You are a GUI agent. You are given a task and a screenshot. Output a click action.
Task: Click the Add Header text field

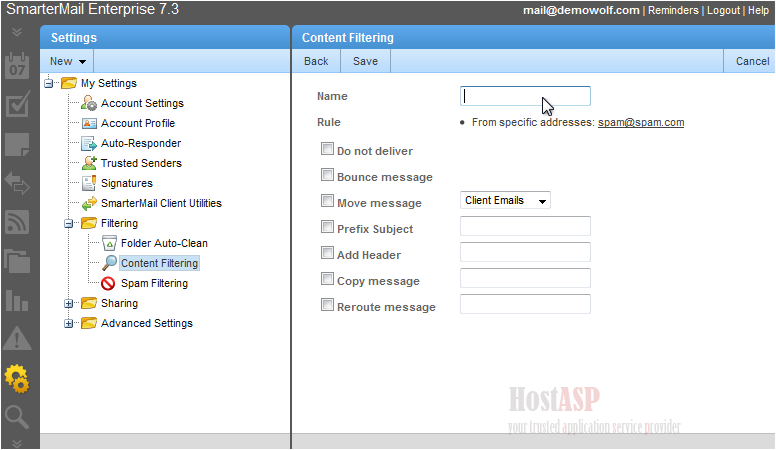[x=525, y=252]
